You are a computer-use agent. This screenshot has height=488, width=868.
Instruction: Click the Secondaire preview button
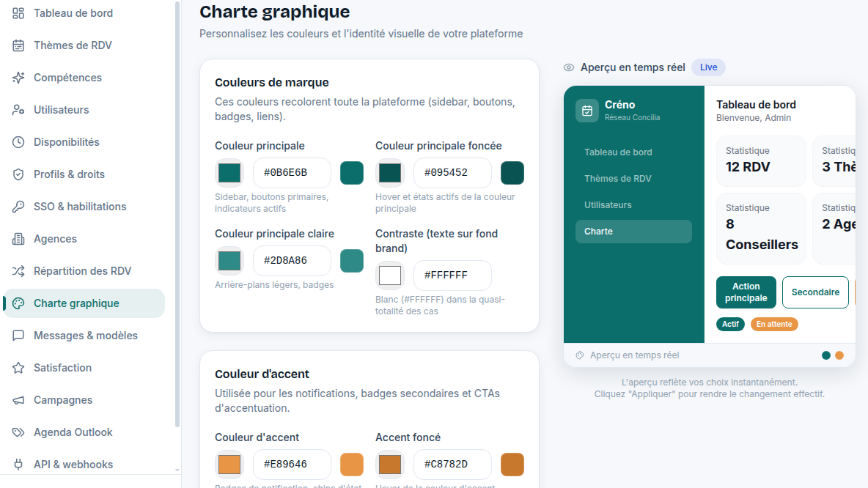pyautogui.click(x=815, y=292)
